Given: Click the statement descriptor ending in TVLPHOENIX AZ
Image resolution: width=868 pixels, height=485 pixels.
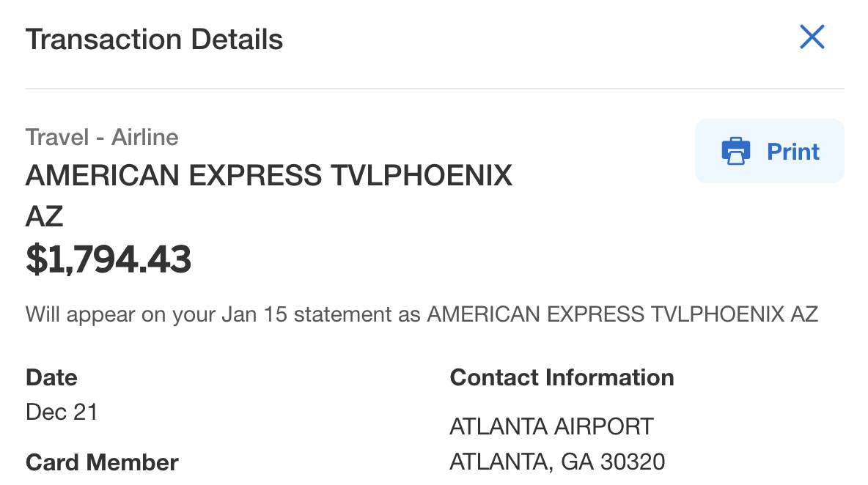Looking at the screenshot, I should tap(622, 314).
